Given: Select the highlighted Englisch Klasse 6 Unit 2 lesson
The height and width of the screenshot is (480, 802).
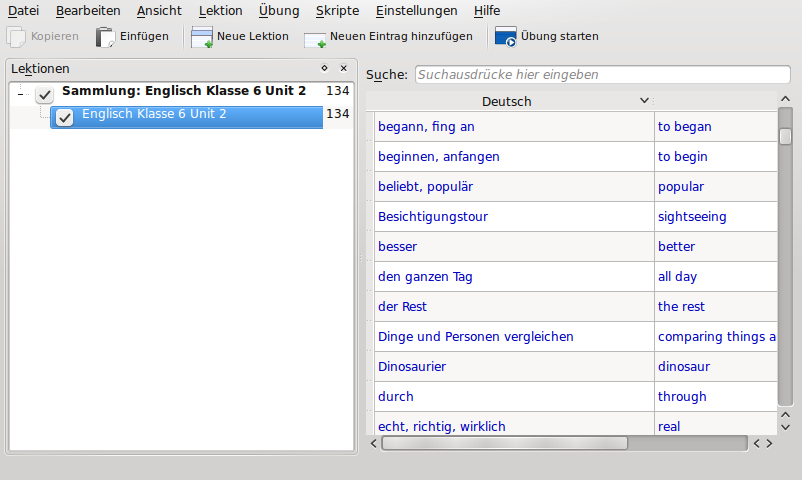Looking at the screenshot, I should coord(187,117).
